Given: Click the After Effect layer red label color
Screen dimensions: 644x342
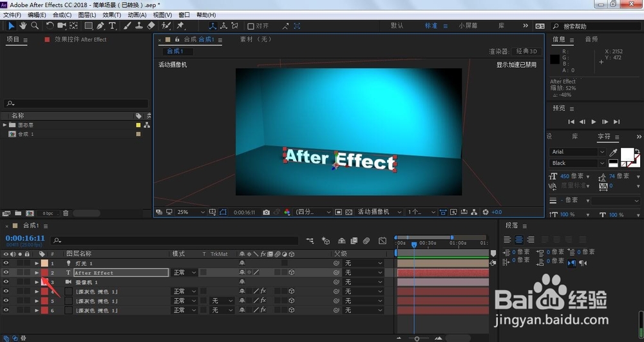Looking at the screenshot, I should point(44,272).
